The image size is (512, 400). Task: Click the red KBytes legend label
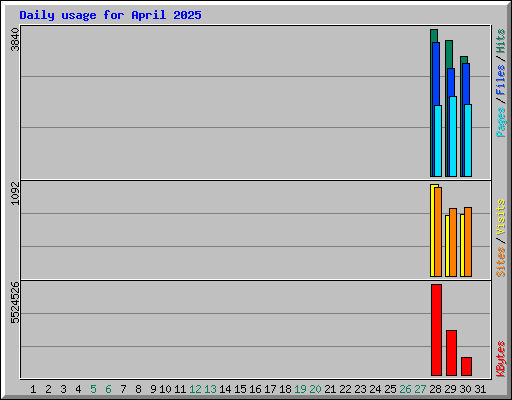(x=500, y=359)
